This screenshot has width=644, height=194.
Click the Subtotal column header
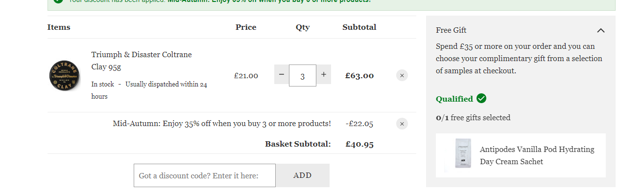[x=359, y=27]
